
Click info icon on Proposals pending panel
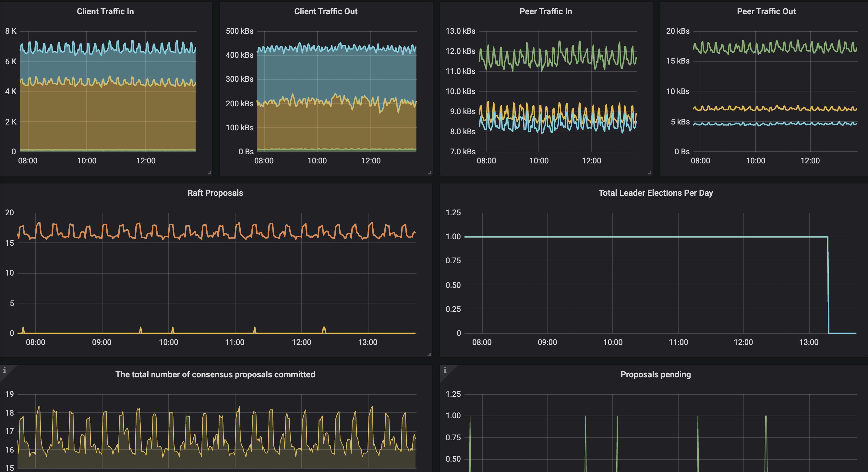pos(445,370)
